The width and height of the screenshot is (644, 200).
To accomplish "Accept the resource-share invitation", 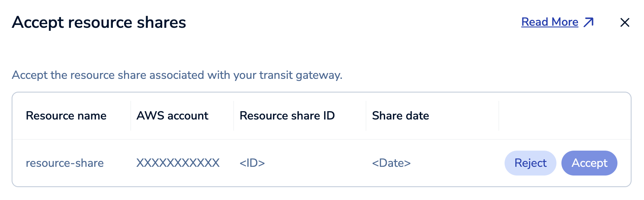I will click(x=589, y=163).
